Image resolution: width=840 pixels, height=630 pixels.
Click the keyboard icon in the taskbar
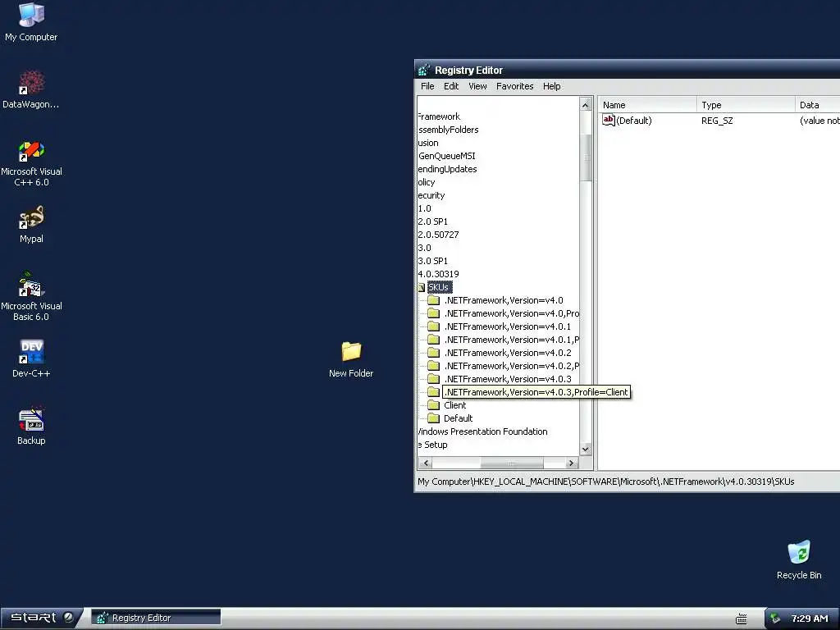[x=742, y=619]
